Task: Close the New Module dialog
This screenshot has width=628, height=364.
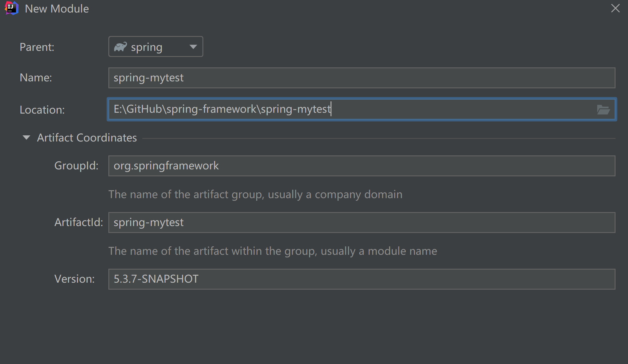Action: pyautogui.click(x=615, y=8)
